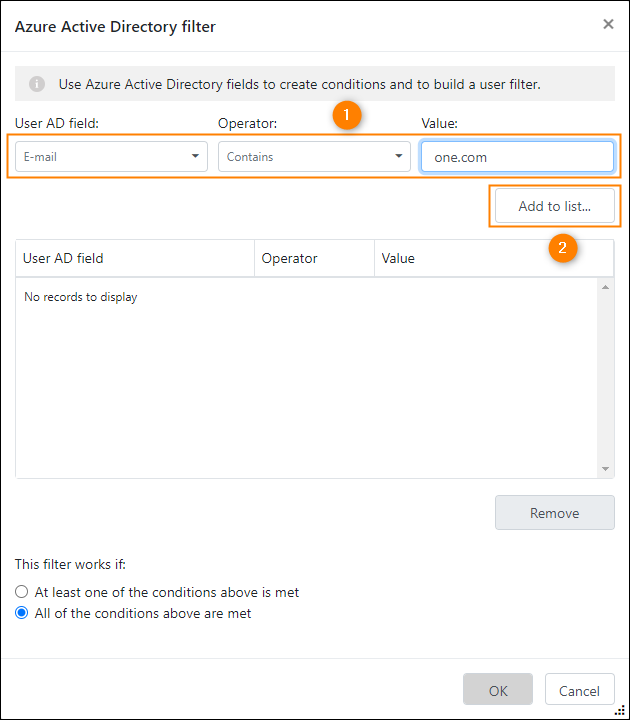Click the resize grip at dialog corner
Image resolution: width=630 pixels, height=720 pixels.
point(620,710)
